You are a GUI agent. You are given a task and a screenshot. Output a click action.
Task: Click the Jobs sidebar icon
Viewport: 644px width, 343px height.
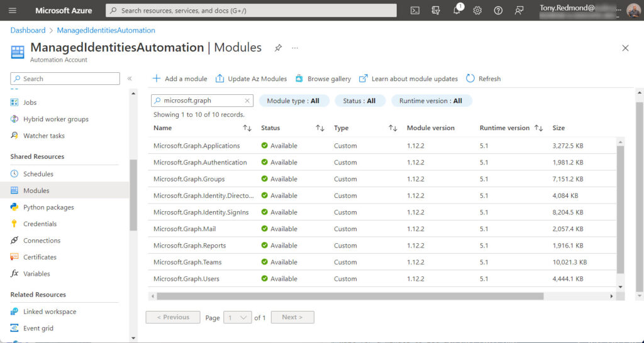point(14,102)
